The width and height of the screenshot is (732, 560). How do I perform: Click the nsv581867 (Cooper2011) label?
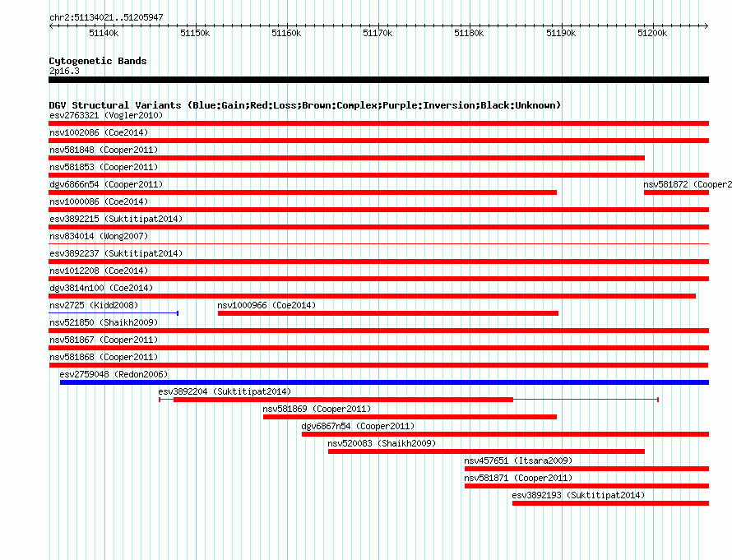coord(104,340)
